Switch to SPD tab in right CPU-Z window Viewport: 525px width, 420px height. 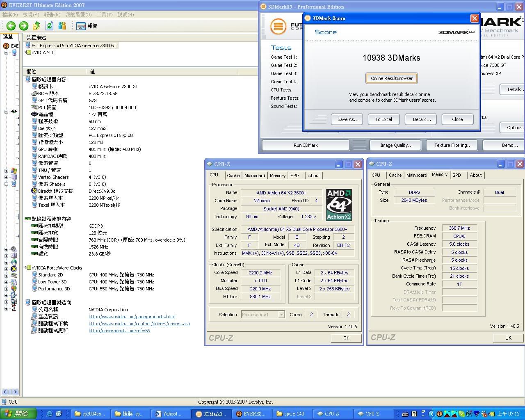pos(457,175)
